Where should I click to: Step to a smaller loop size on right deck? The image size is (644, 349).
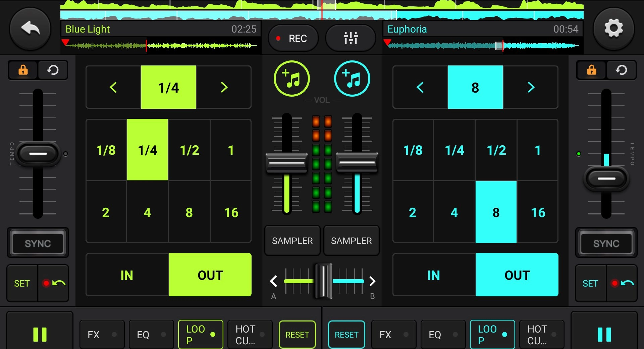(x=420, y=87)
